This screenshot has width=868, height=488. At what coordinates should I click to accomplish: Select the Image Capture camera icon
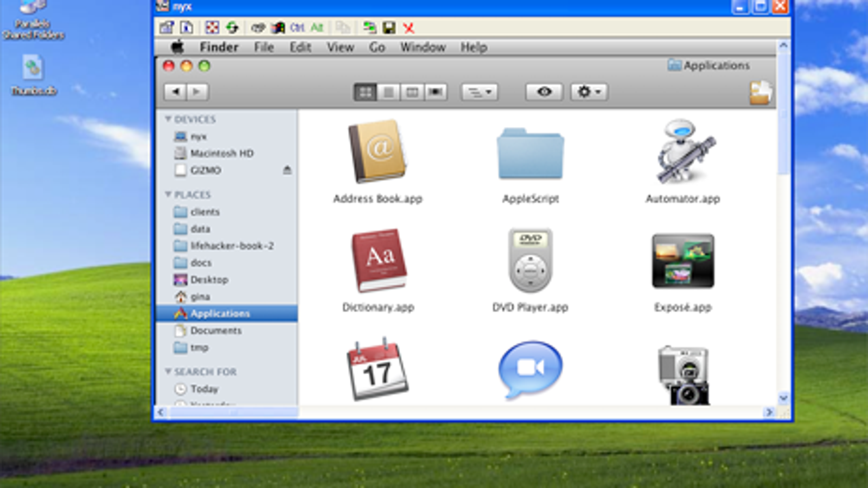(685, 375)
